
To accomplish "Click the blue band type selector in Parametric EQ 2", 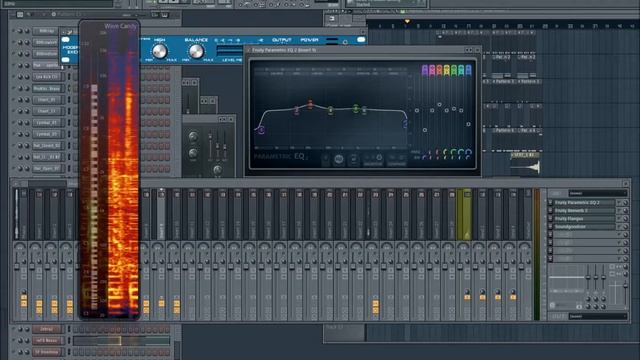I will point(469,70).
